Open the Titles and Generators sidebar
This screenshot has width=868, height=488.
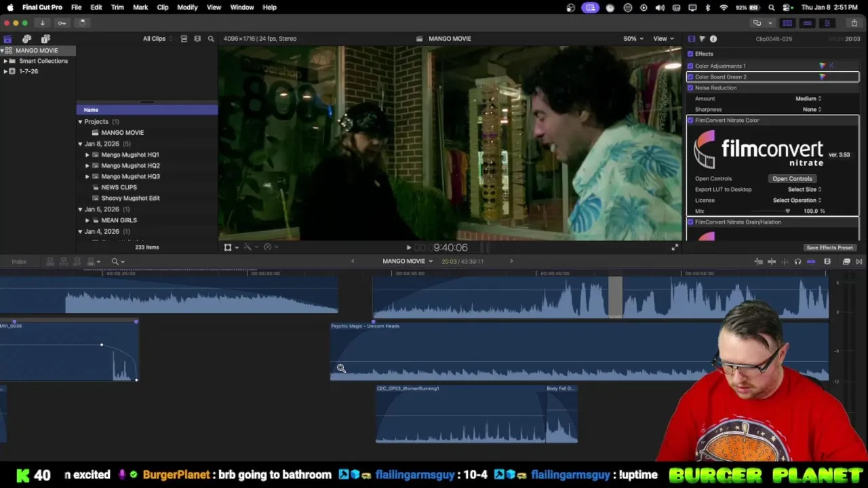pyautogui.click(x=45, y=39)
